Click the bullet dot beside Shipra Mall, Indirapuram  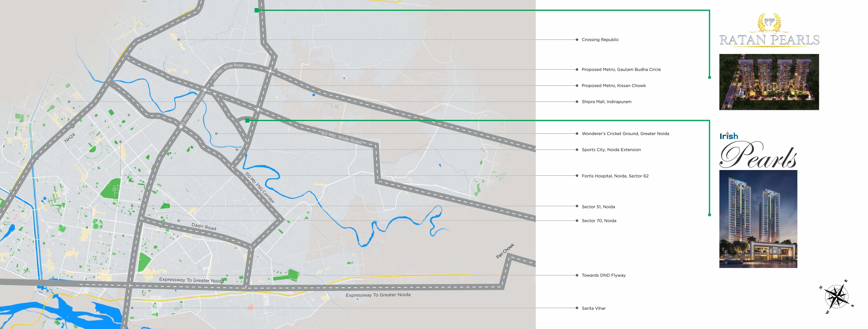[x=577, y=102]
